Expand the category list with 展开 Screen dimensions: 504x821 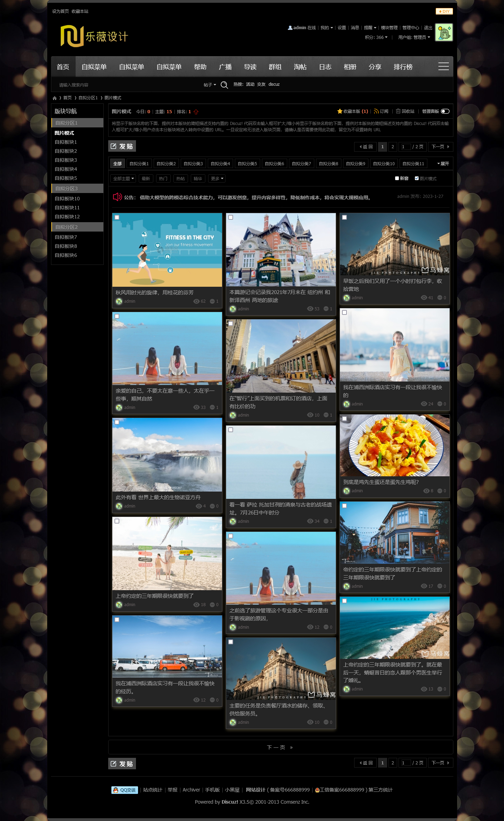443,164
